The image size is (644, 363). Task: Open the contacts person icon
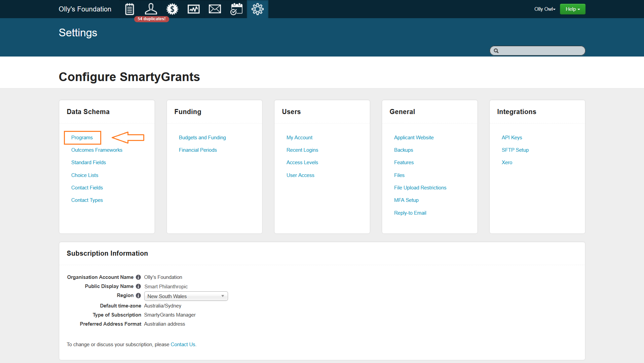point(151,9)
